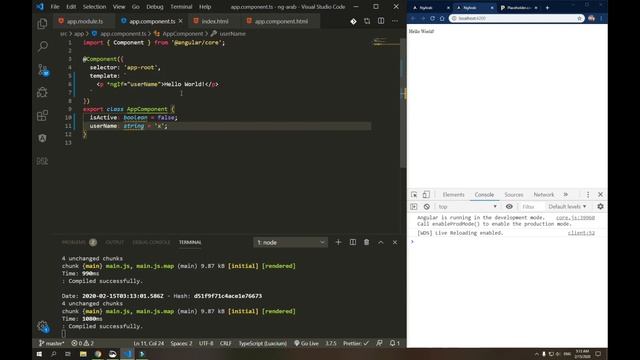Click the errors and warnings count in status bar
This screenshot has width=640, height=360.
(82, 343)
